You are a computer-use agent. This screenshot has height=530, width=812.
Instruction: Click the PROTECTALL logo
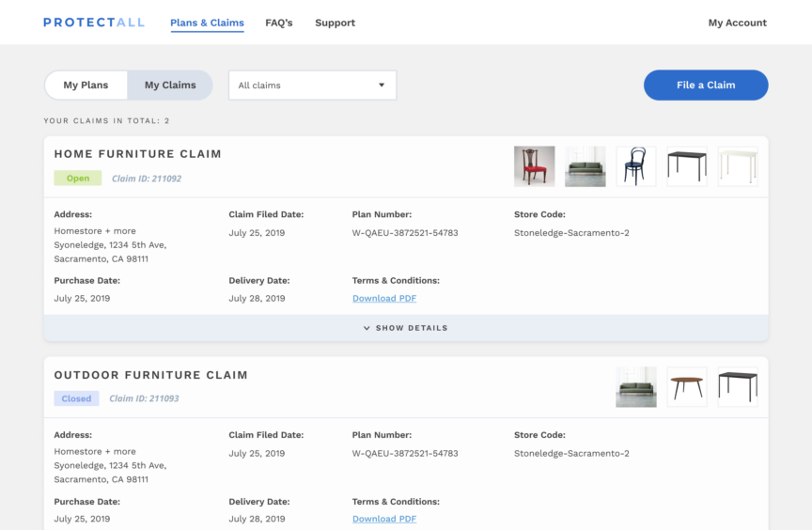pos(94,23)
